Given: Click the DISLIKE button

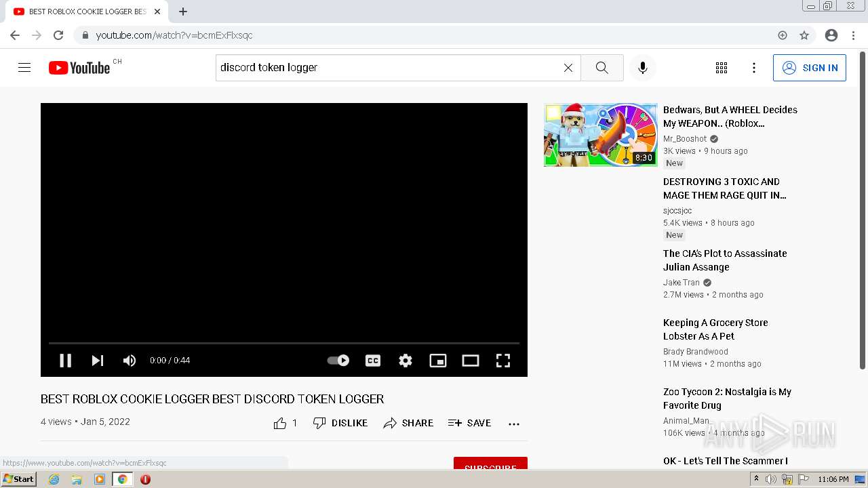Looking at the screenshot, I should 340,423.
